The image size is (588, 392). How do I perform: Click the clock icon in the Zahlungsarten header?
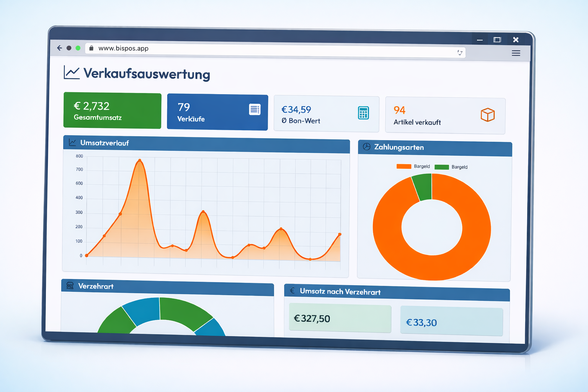pyautogui.click(x=366, y=146)
